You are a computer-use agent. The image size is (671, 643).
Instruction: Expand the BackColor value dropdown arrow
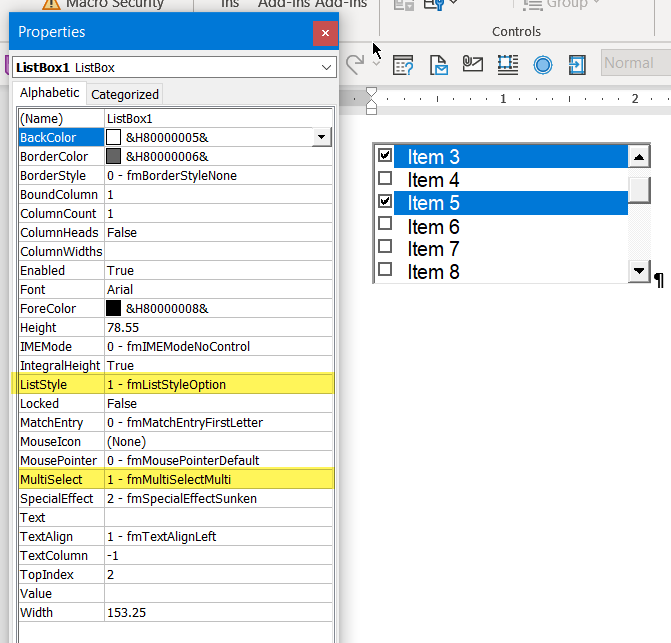(321, 137)
